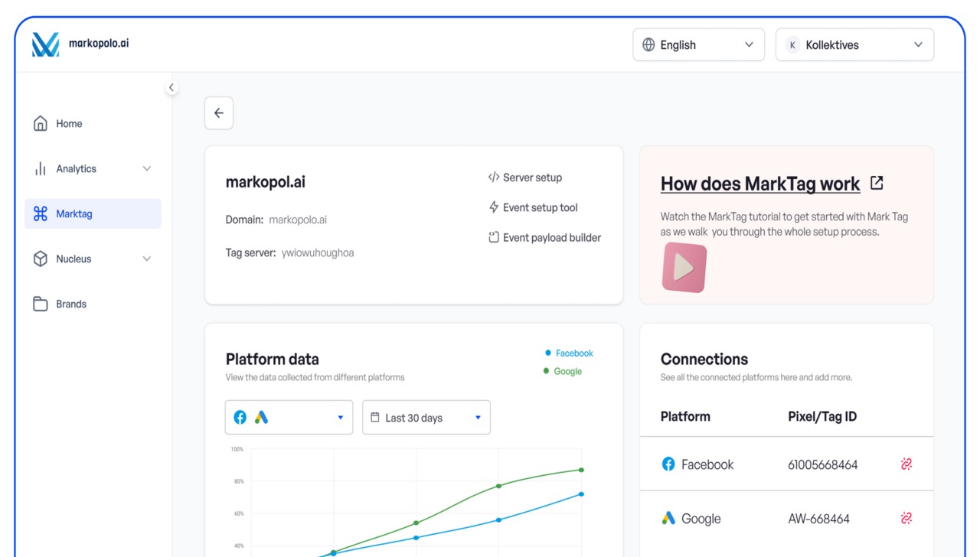Click the globe language icon
This screenshot has height=557, width=980.
tap(648, 44)
